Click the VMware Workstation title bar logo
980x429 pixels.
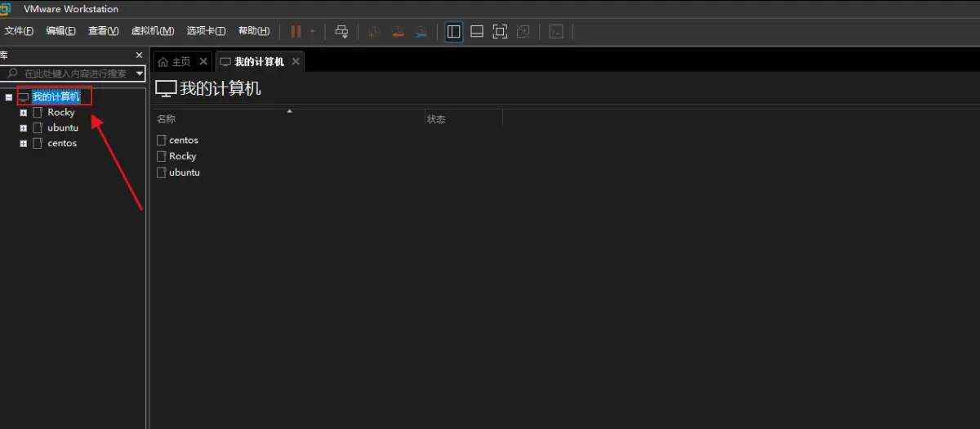click(5, 9)
